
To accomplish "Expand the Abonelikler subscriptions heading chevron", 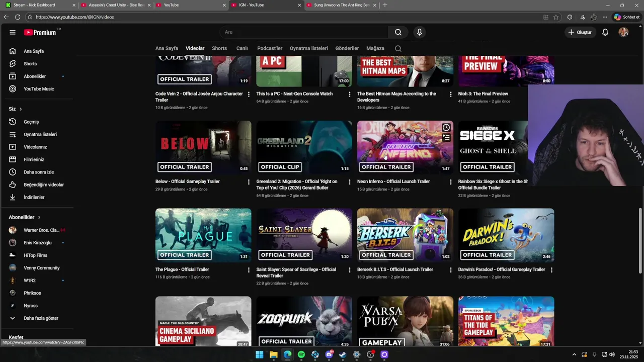I will [39, 217].
